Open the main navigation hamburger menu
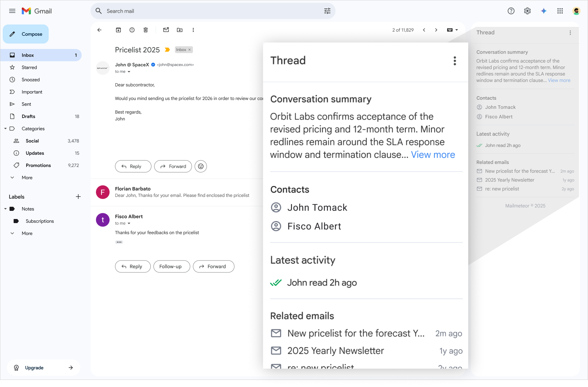This screenshot has height=387, width=588. pos(12,11)
